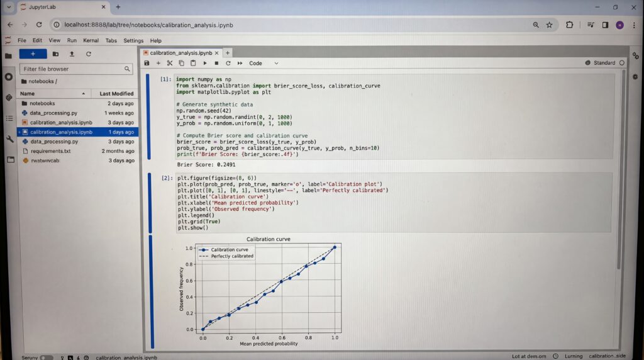This screenshot has width=644, height=360.
Task: Collapse the plot output via blue bar
Action: coord(152,292)
